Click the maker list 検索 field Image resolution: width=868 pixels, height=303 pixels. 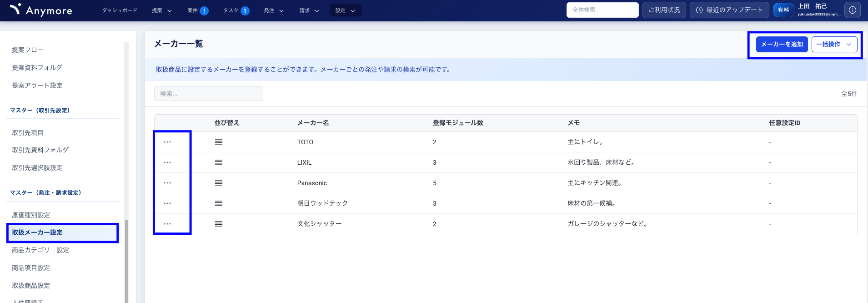(209, 94)
